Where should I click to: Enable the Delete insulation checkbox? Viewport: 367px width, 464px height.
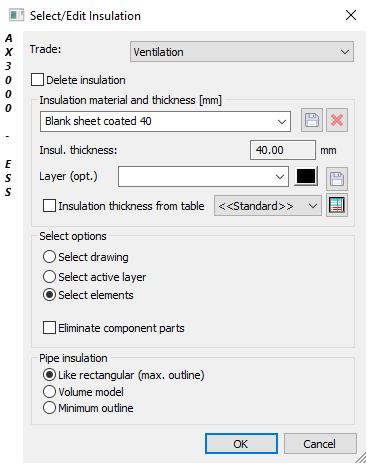click(37, 80)
